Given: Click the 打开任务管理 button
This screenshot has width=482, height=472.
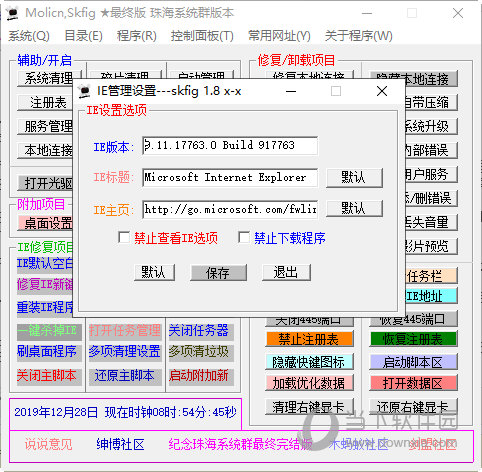Looking at the screenshot, I should pyautogui.click(x=125, y=331).
